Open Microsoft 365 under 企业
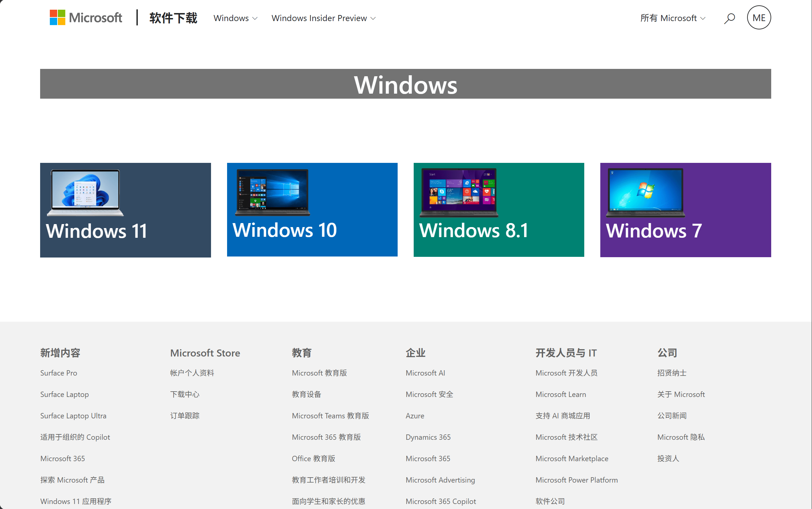 (x=427, y=459)
